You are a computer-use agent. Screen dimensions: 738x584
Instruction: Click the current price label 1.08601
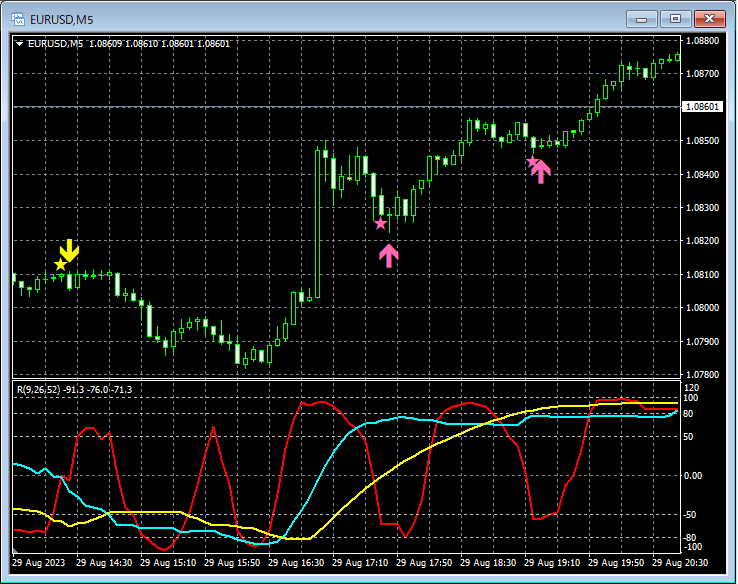click(702, 107)
